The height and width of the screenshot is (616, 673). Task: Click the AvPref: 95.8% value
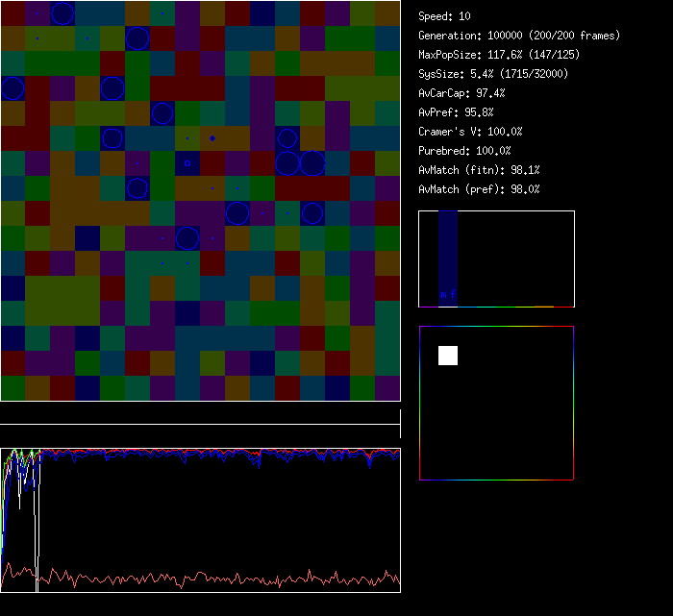point(456,112)
